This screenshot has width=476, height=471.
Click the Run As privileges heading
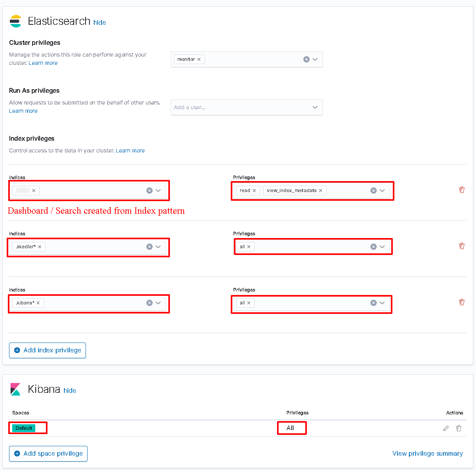pos(34,91)
